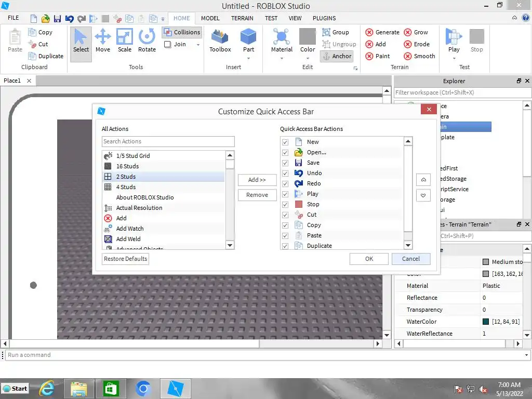Click Restore Defaults button
The image size is (532, 399).
(126, 259)
